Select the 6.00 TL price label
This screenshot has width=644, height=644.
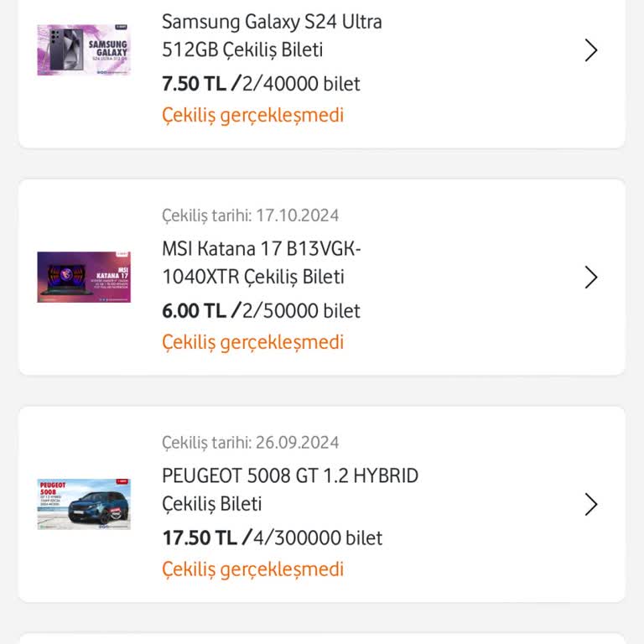click(194, 311)
